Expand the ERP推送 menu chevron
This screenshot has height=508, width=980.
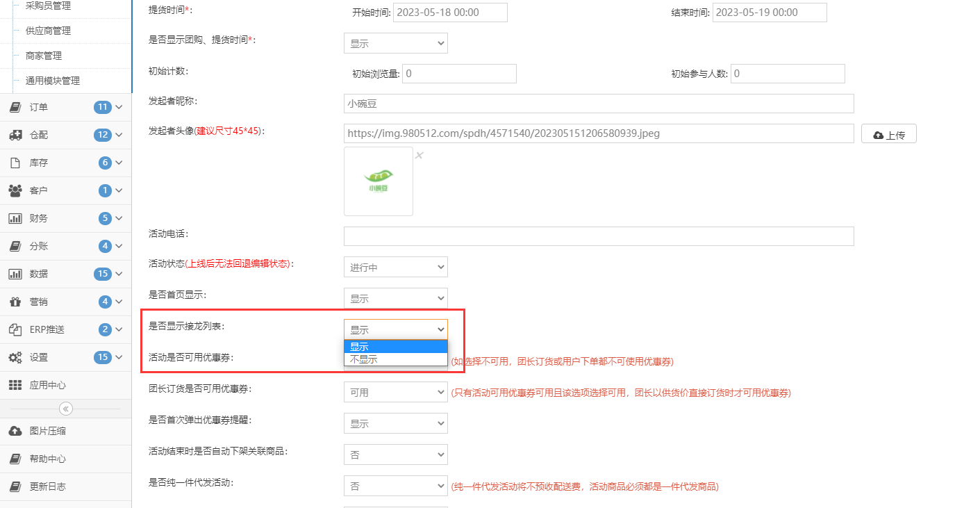[119, 329]
